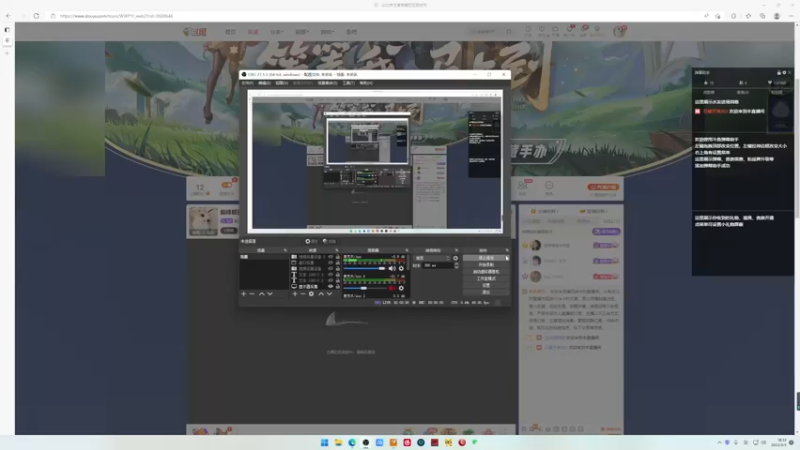
Task: Open transition properties gear in Scene Transitions
Action: (x=456, y=258)
